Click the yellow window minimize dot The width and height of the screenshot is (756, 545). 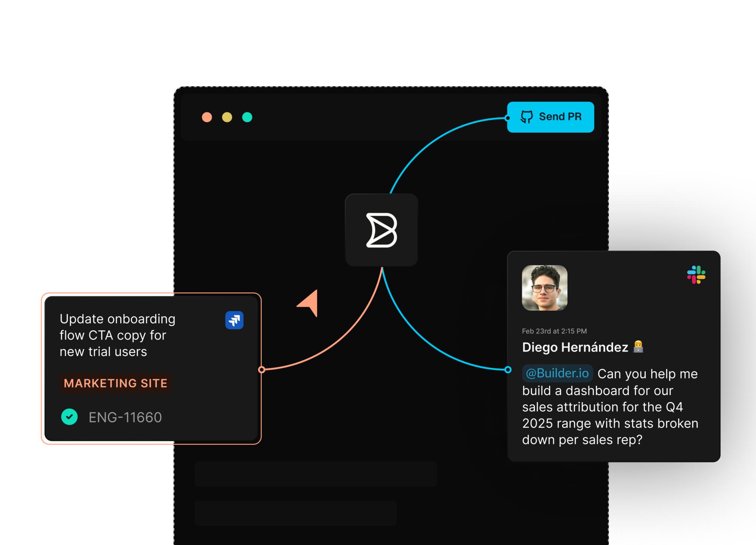coord(227,117)
